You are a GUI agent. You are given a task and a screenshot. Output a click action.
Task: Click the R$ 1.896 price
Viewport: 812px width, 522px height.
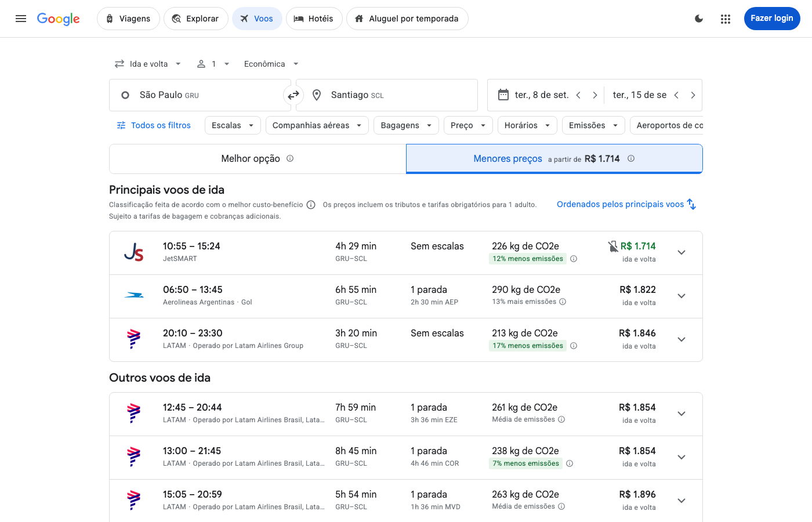[x=637, y=494]
